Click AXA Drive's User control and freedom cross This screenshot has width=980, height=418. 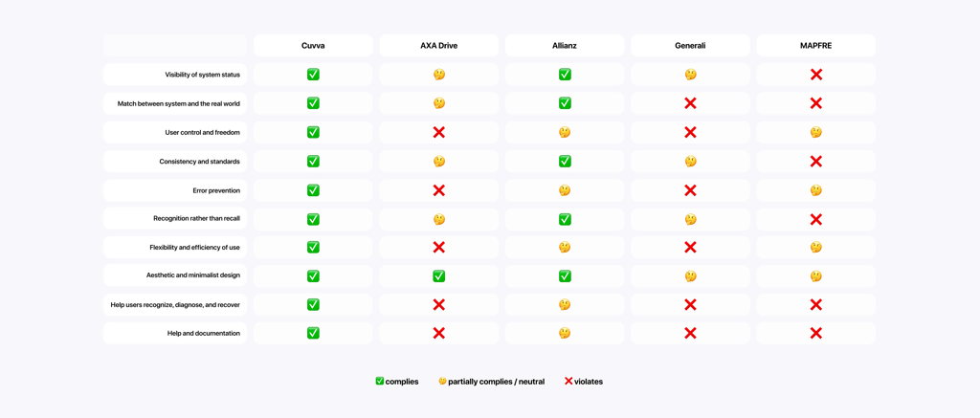[438, 132]
